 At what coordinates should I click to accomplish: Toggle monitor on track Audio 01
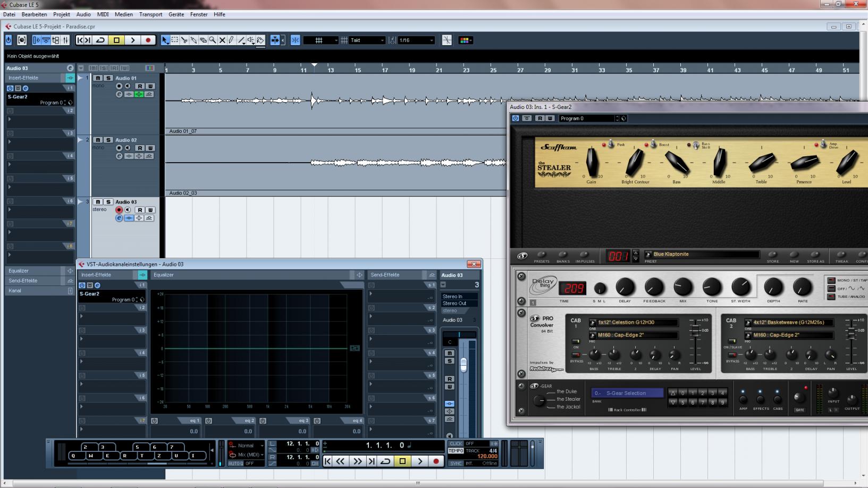(x=128, y=86)
